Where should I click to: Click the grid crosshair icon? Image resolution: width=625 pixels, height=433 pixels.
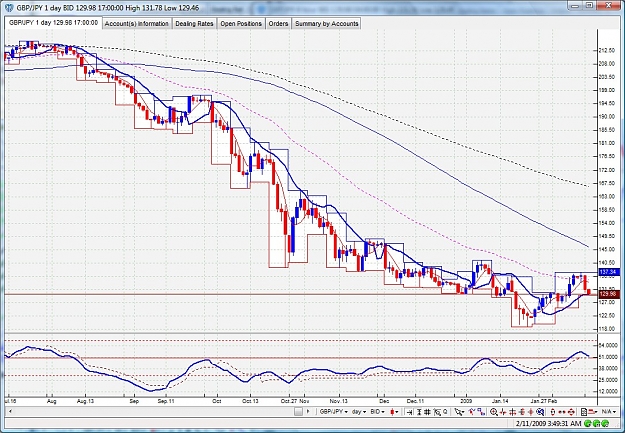point(512,412)
